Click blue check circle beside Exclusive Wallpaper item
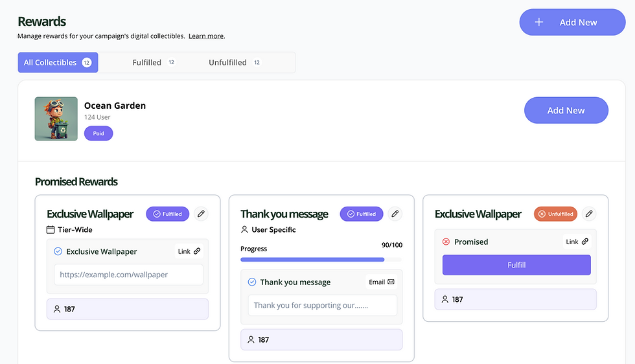The image size is (635, 364). pyautogui.click(x=58, y=251)
